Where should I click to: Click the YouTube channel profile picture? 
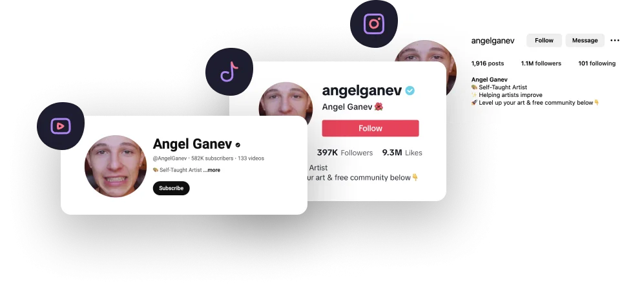tap(116, 166)
